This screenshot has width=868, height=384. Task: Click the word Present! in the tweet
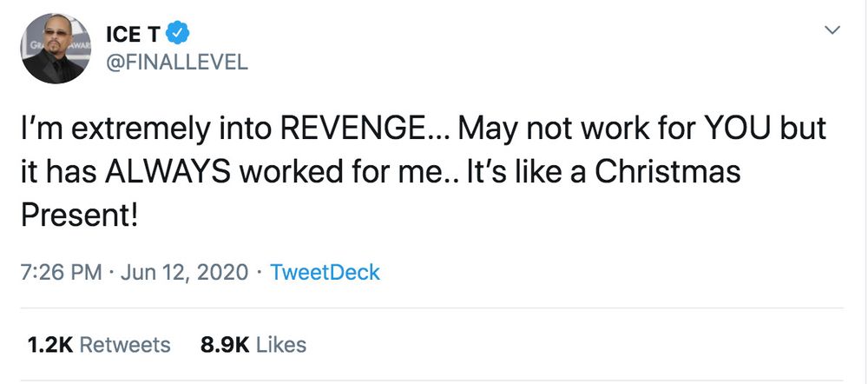click(x=79, y=216)
